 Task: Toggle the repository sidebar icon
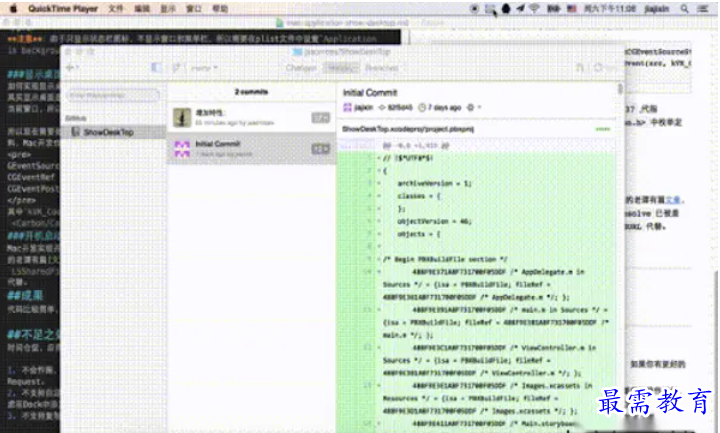click(x=156, y=68)
